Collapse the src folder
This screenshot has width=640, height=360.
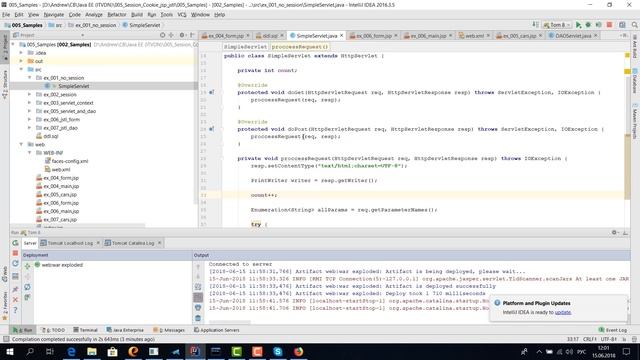coord(21,69)
